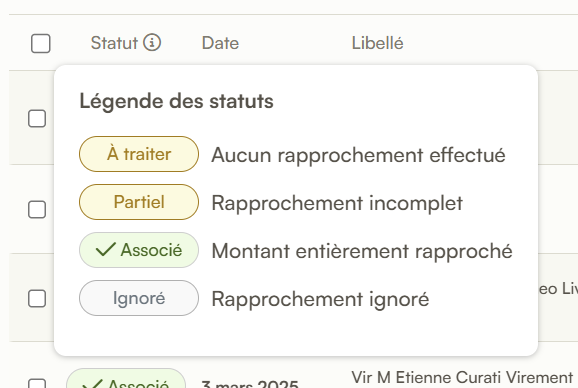Select the checkbox of the 3 mars 2025 row

point(37,383)
